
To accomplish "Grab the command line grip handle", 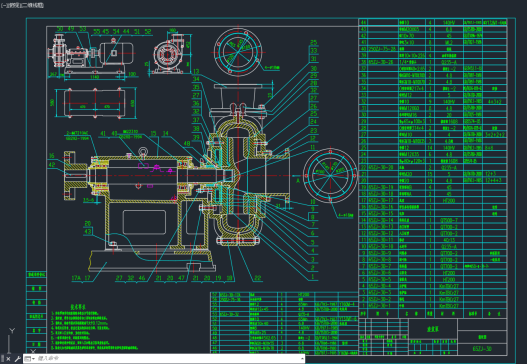I will tap(2, 359).
